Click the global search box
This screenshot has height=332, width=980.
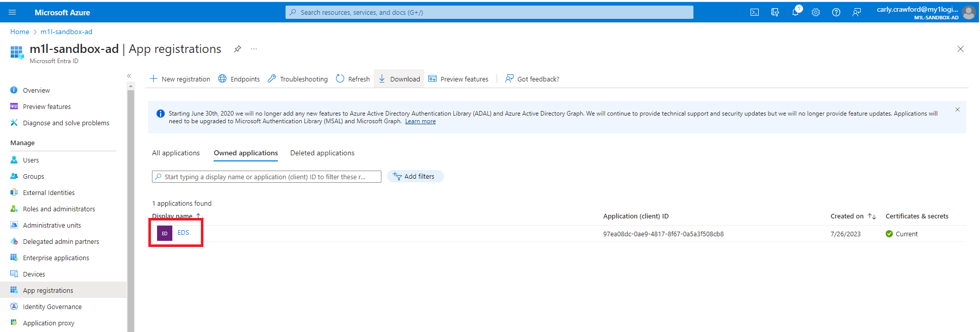pyautogui.click(x=489, y=12)
